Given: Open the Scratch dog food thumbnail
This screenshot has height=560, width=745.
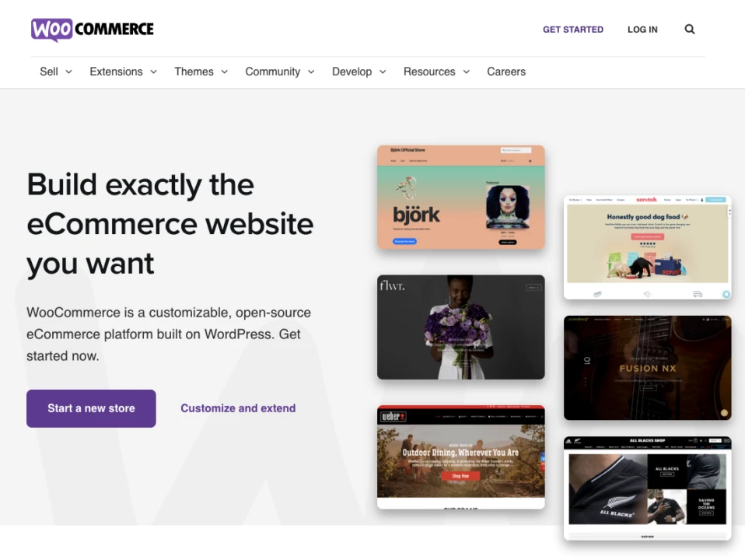Looking at the screenshot, I should (647, 247).
